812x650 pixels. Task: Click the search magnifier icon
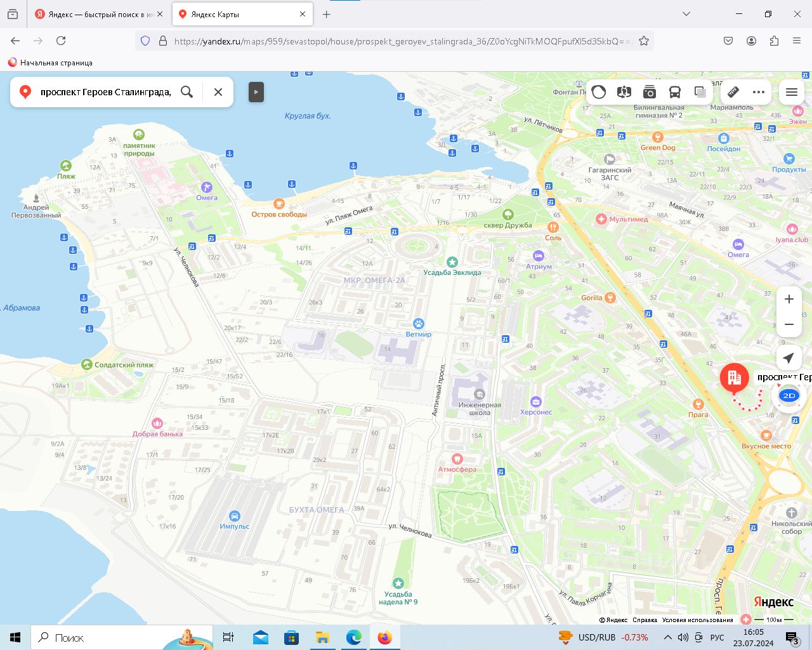pos(187,92)
